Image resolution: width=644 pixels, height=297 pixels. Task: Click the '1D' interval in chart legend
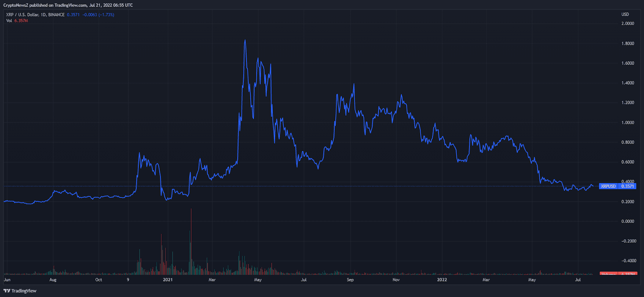43,15
